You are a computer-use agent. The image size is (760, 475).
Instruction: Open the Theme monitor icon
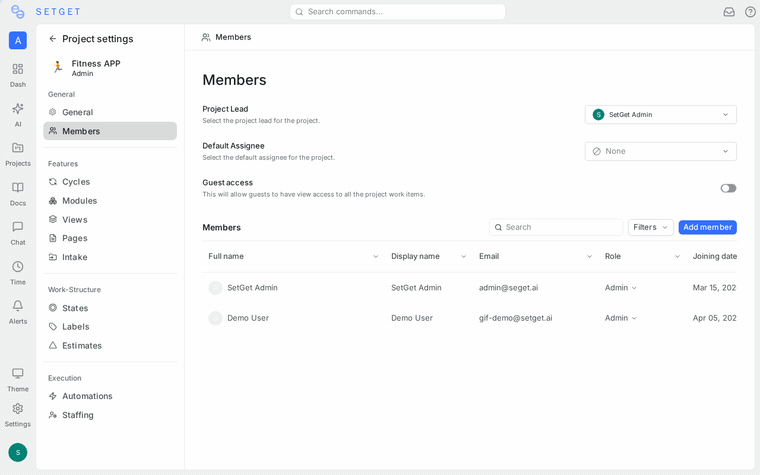coord(18,374)
